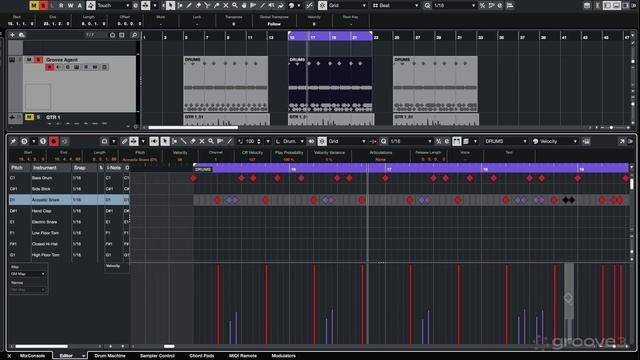Select the Hand Clap row in drum list
This screenshot has height=360, width=640.
pos(69,211)
